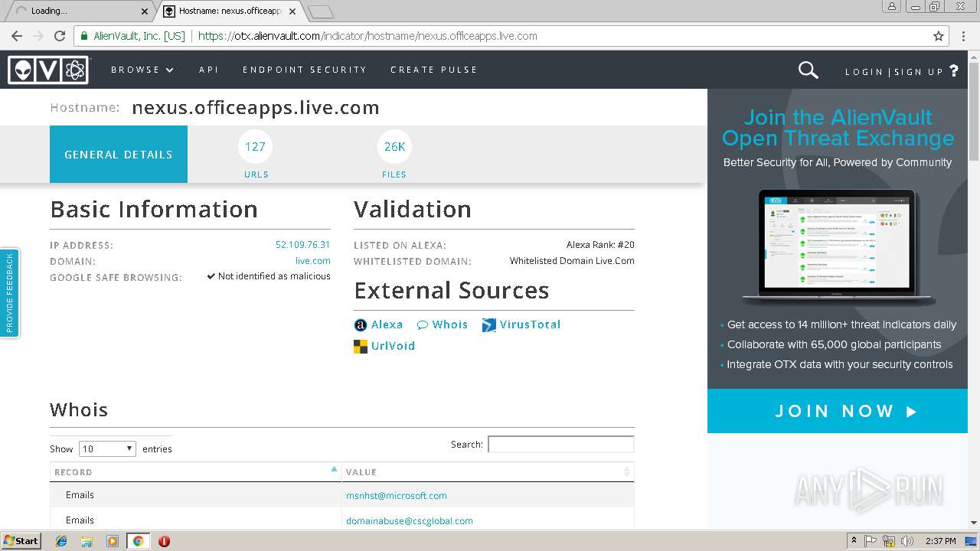The height and width of the screenshot is (551, 980).
Task: Click the green secure lock icon
Action: coord(83,36)
